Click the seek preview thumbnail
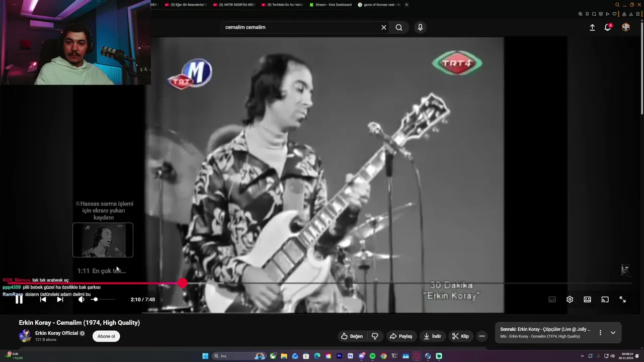Viewport: 644px width, 362px height. [103, 240]
